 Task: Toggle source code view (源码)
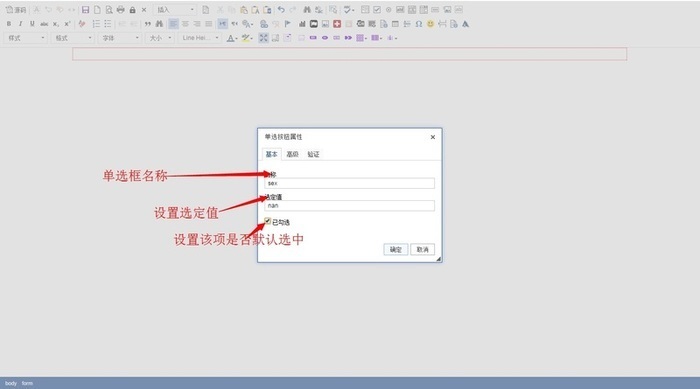click(16, 10)
